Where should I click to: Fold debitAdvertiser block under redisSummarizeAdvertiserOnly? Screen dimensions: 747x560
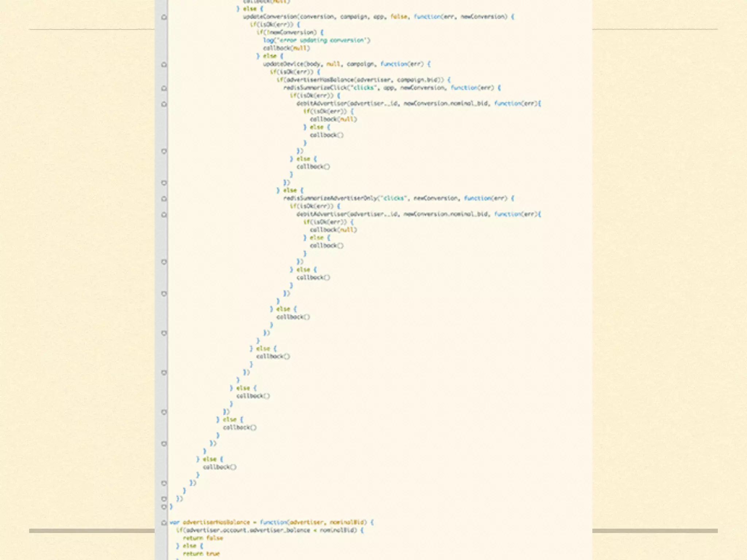pos(164,215)
